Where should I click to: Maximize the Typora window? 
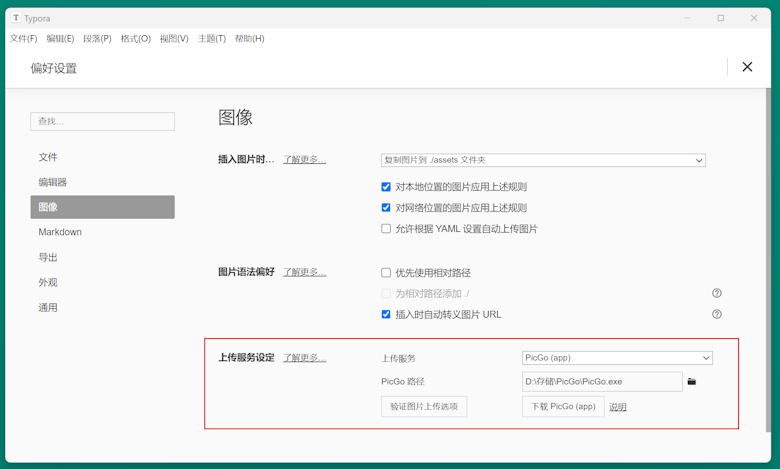tap(720, 18)
